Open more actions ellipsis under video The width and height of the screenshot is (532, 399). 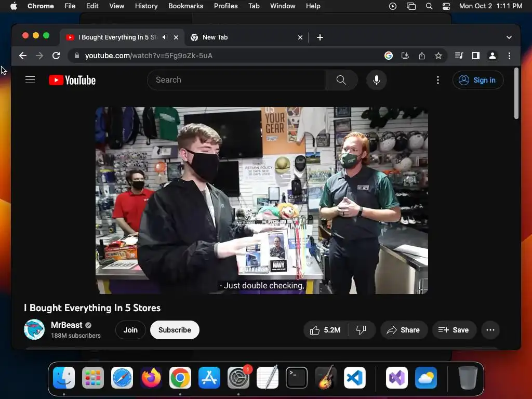490,330
